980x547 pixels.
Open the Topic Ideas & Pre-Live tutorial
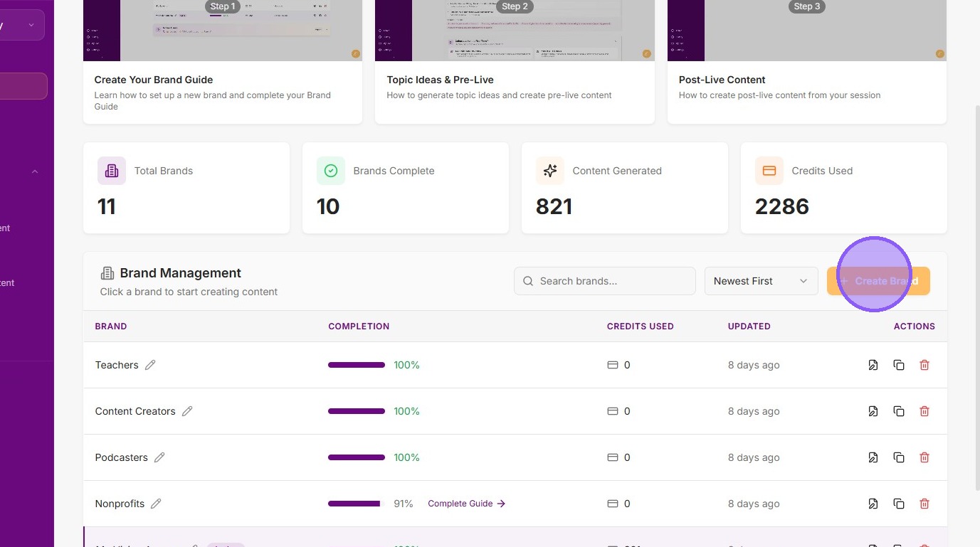click(515, 62)
